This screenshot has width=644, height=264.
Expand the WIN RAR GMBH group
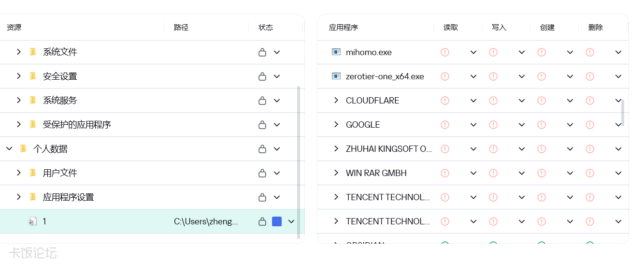point(336,173)
